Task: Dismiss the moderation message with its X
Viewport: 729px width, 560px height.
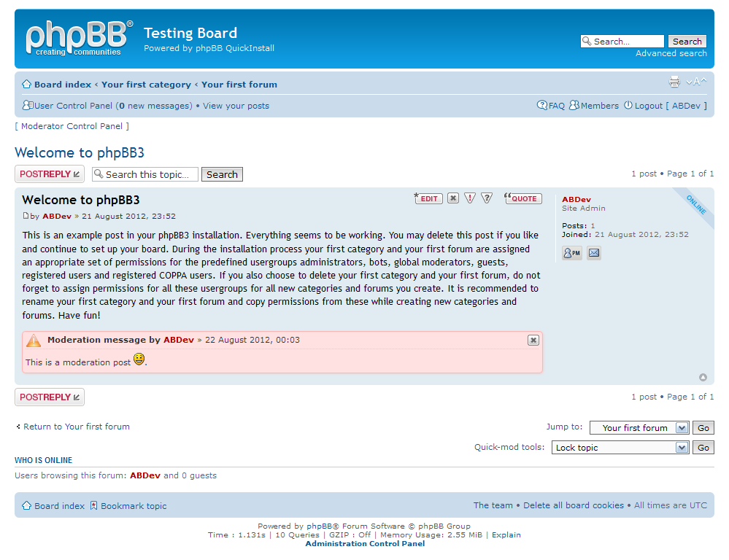Action: pyautogui.click(x=533, y=341)
